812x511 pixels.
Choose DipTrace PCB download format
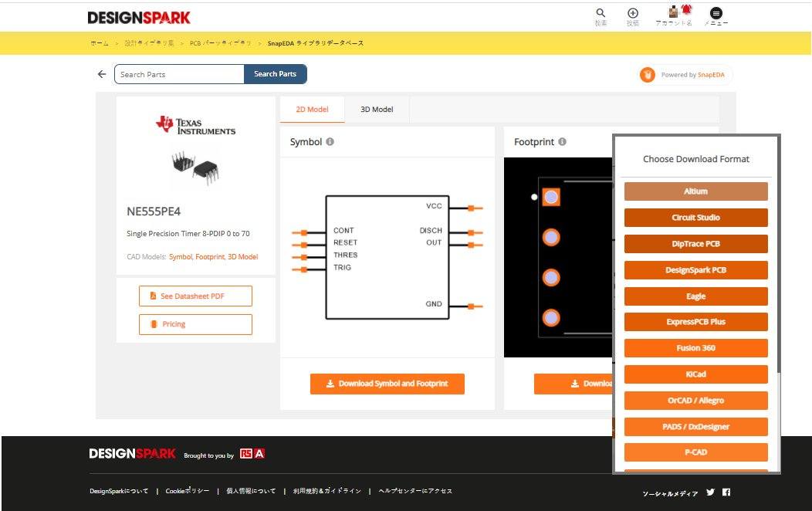tap(695, 244)
